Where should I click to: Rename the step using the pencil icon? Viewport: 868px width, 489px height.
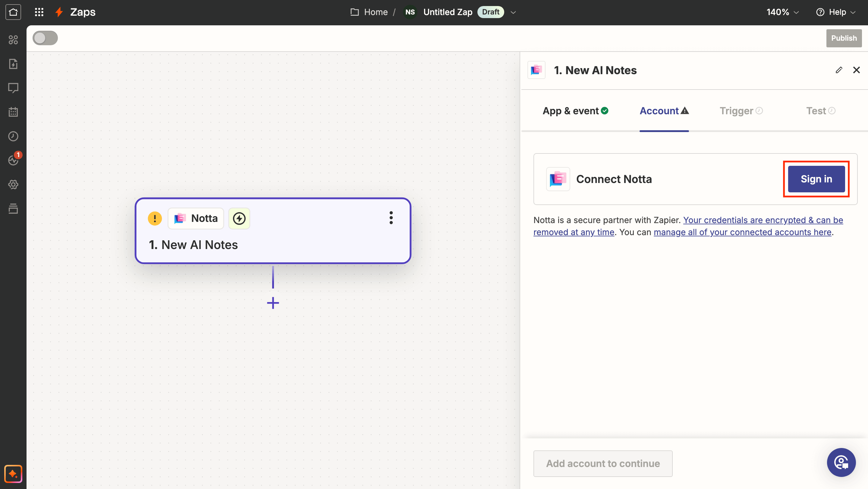click(839, 70)
